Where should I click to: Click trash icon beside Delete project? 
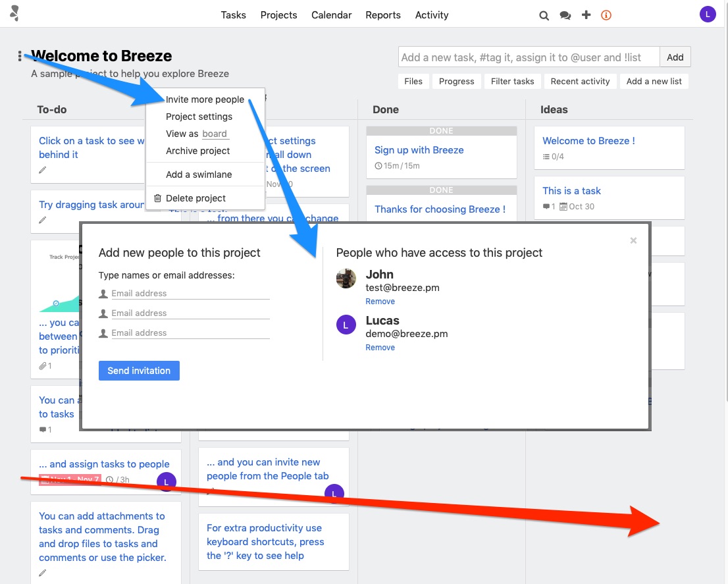point(157,198)
